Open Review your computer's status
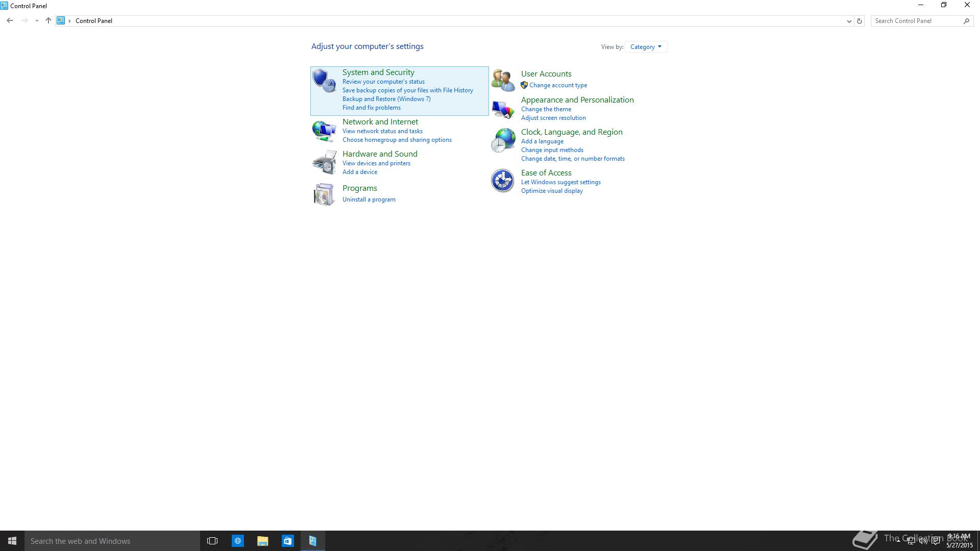This screenshot has height=551, width=980. point(383,82)
